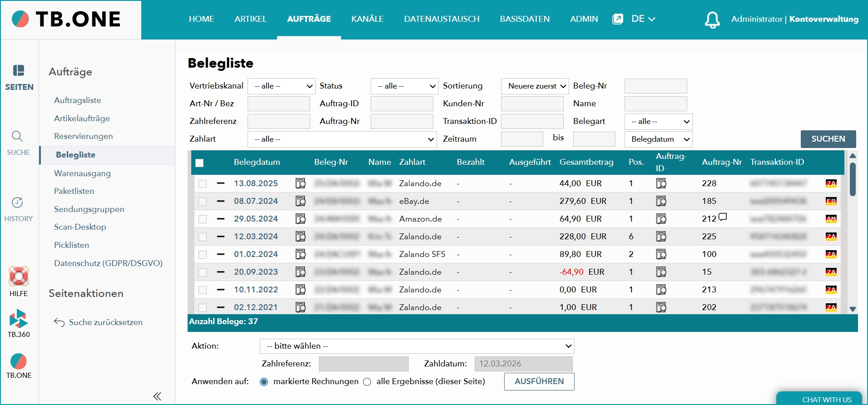The height and width of the screenshot is (405, 868).
Task: Click the ZA channel flag in row 228
Action: tap(831, 183)
